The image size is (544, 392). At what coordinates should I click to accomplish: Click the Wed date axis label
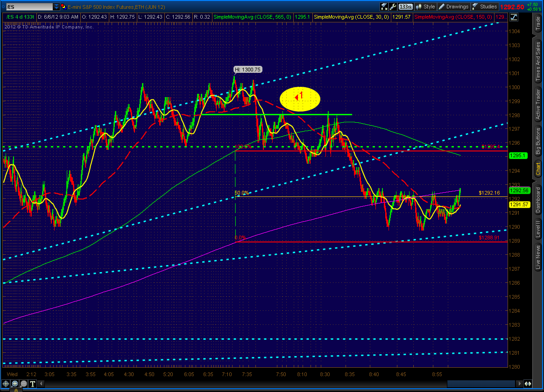[12, 374]
